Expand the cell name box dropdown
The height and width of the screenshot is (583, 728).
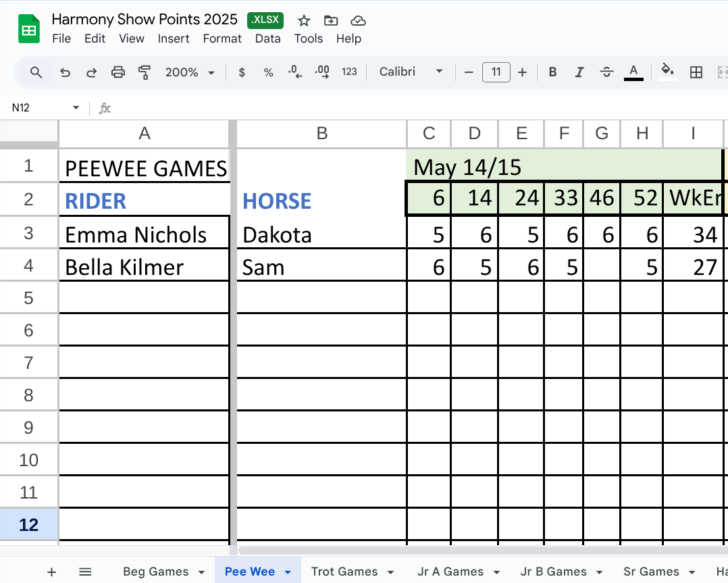[x=76, y=108]
